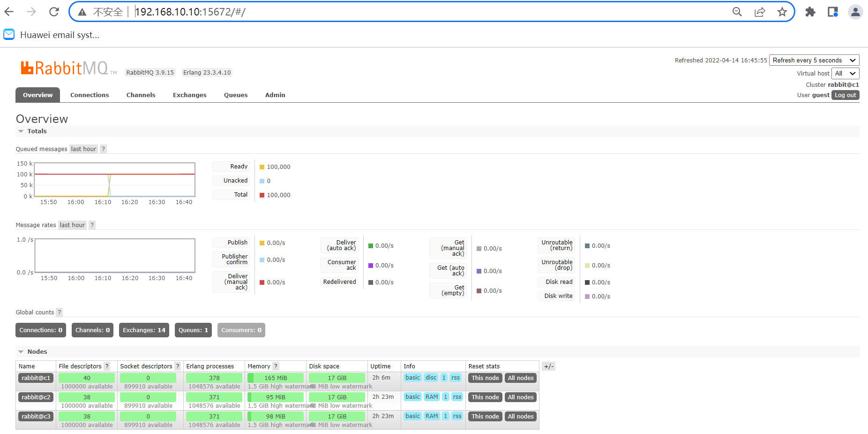The width and height of the screenshot is (868, 434).
Task: Reset stats for This node on rabbit@c2
Action: [x=485, y=397]
